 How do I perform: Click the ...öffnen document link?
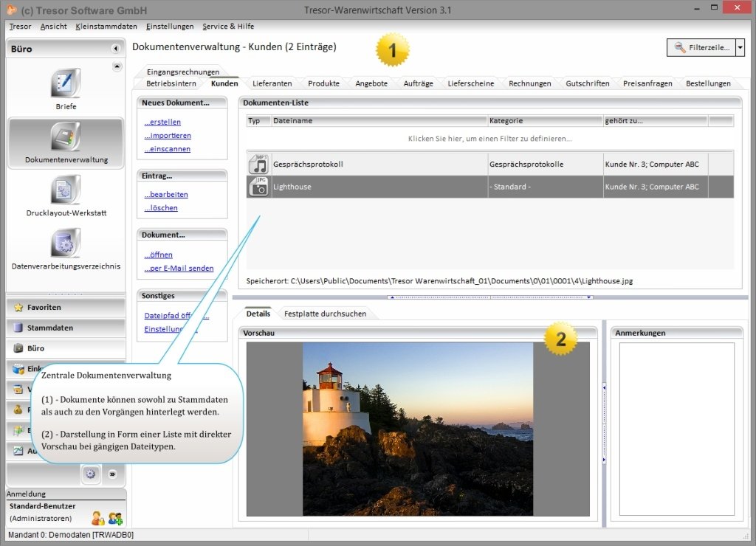click(158, 255)
